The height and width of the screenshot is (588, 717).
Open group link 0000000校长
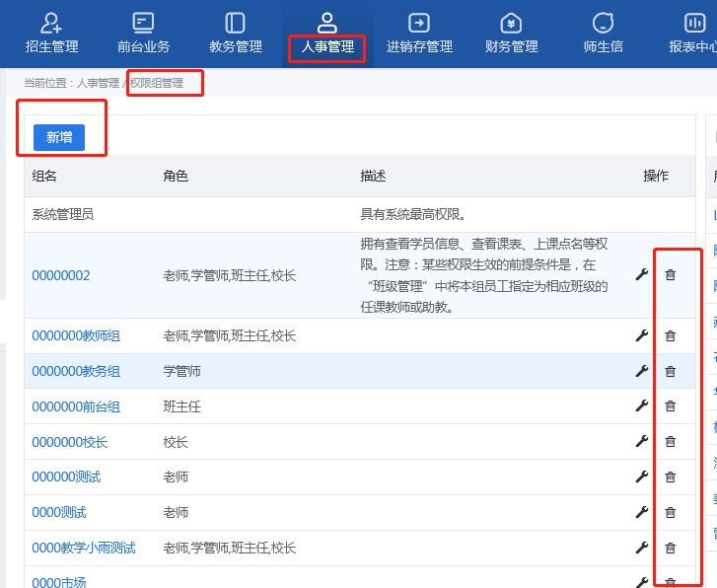(x=69, y=442)
